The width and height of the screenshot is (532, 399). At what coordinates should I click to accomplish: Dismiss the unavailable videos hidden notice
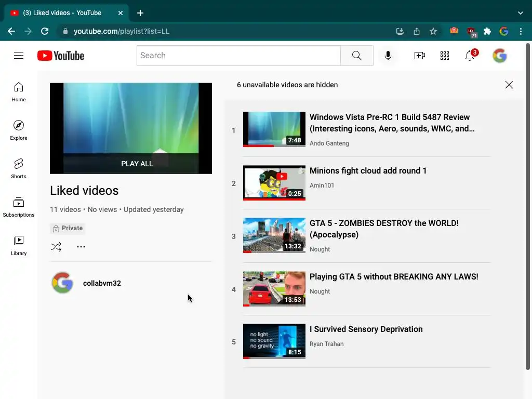(509, 85)
